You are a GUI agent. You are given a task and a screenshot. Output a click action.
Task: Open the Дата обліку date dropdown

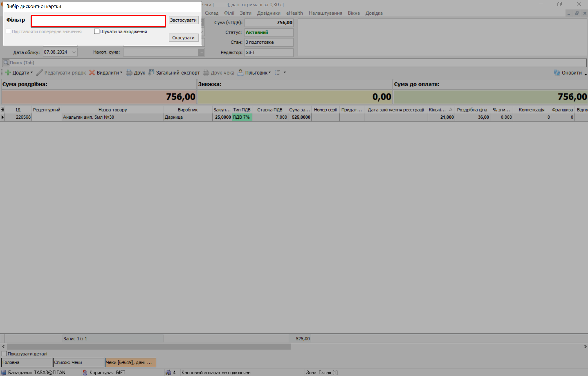[x=74, y=52]
